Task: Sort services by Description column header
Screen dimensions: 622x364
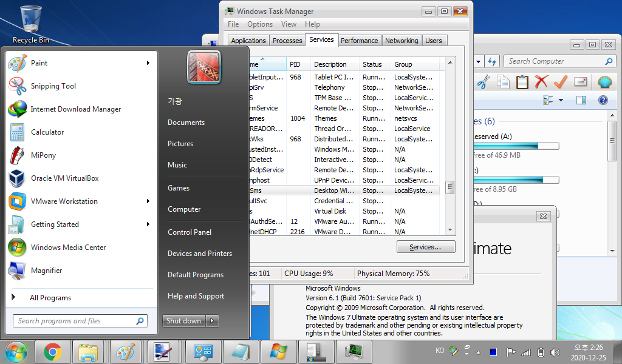Action: [335, 64]
